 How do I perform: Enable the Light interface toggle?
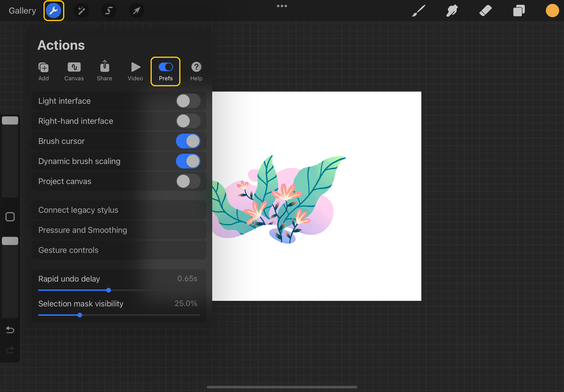(188, 101)
